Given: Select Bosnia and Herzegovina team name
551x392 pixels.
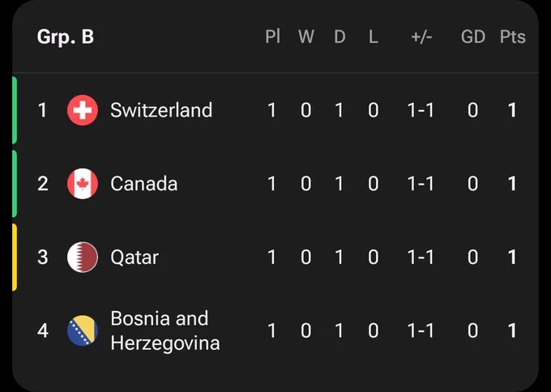Looking at the screenshot, I should point(165,330).
